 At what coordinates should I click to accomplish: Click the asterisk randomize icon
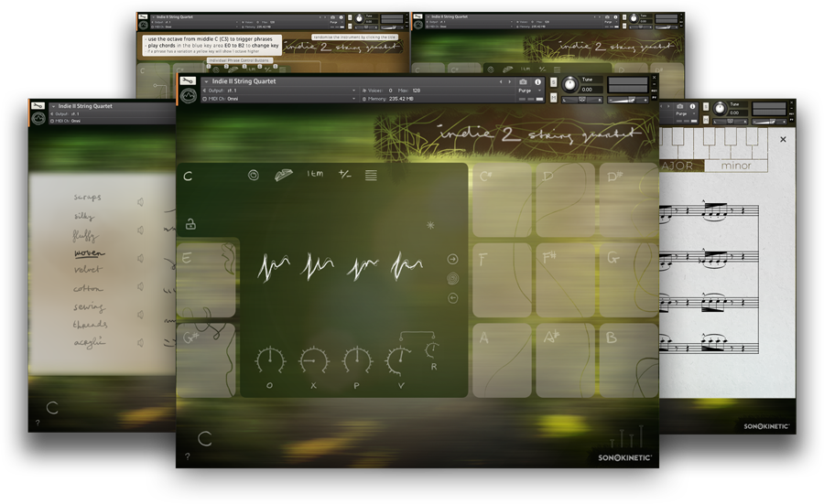tap(430, 225)
